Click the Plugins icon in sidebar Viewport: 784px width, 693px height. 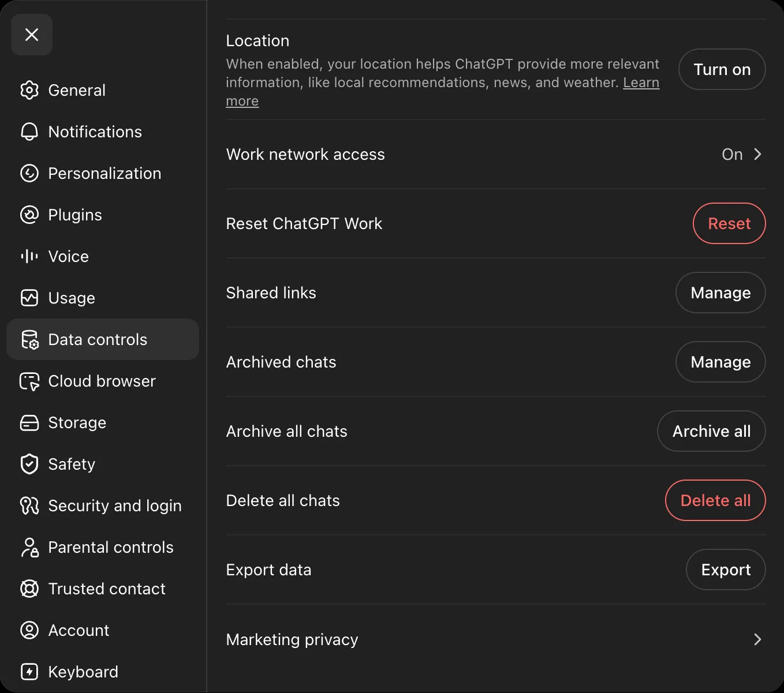click(29, 215)
